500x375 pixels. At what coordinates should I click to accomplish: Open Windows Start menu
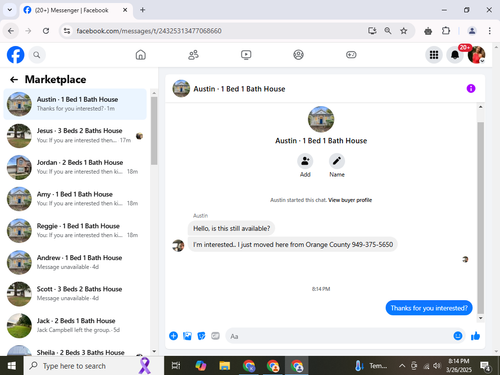[12, 366]
